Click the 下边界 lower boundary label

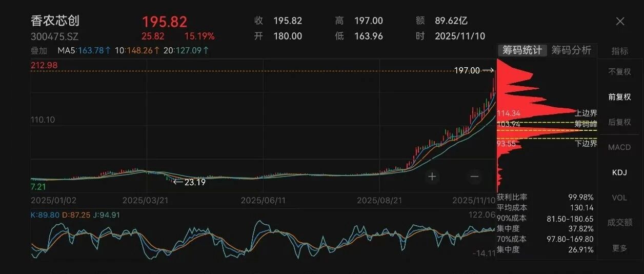[586, 144]
